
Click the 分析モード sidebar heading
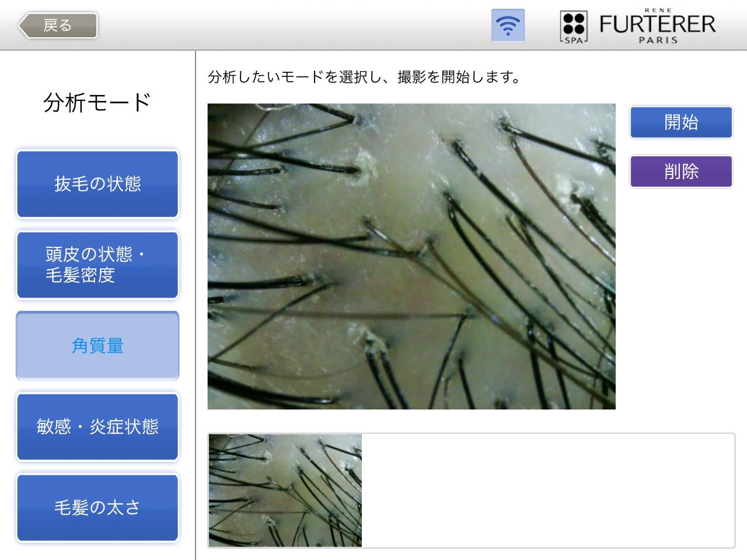[x=97, y=103]
